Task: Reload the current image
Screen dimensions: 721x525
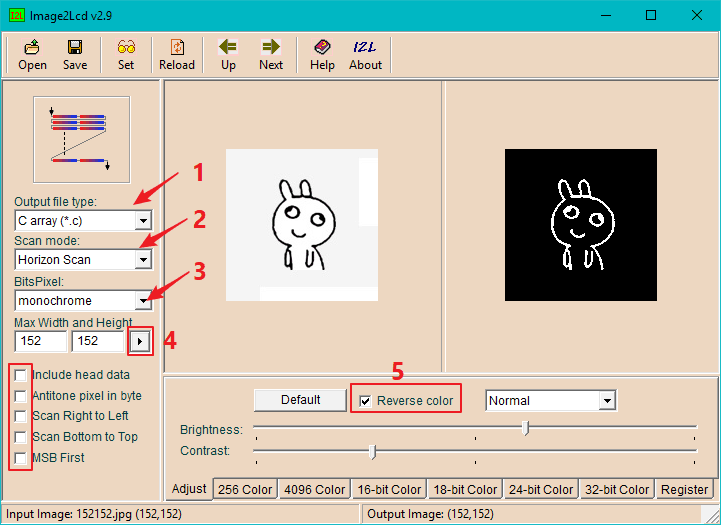Action: click(177, 55)
